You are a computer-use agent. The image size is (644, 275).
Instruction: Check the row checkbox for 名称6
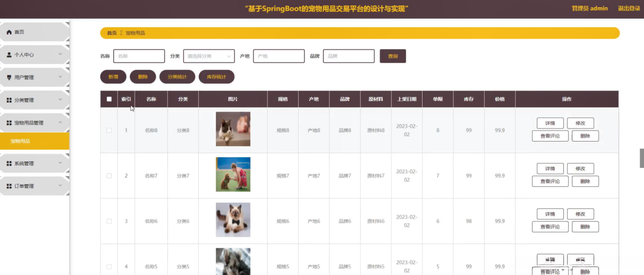click(x=109, y=221)
